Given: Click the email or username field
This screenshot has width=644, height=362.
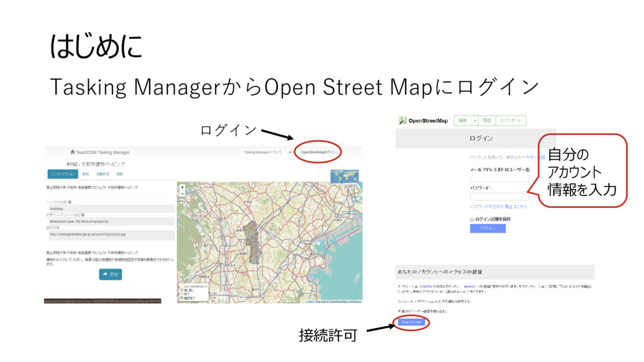Looking at the screenshot, I should [499, 178].
